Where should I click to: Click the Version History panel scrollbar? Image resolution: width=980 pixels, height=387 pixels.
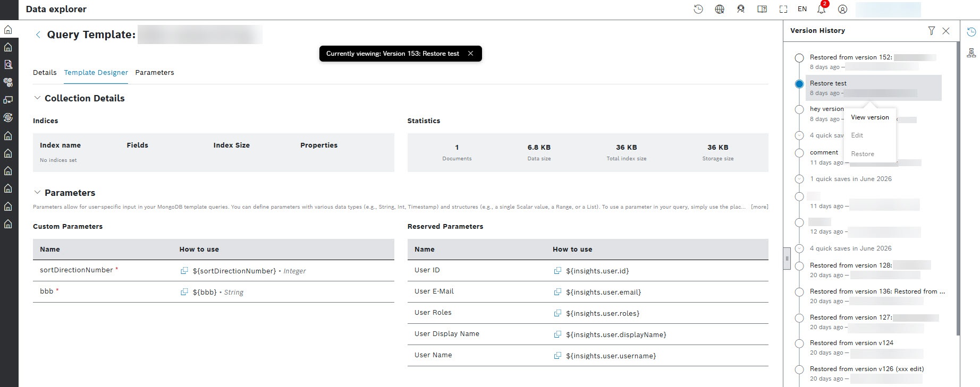(958, 188)
